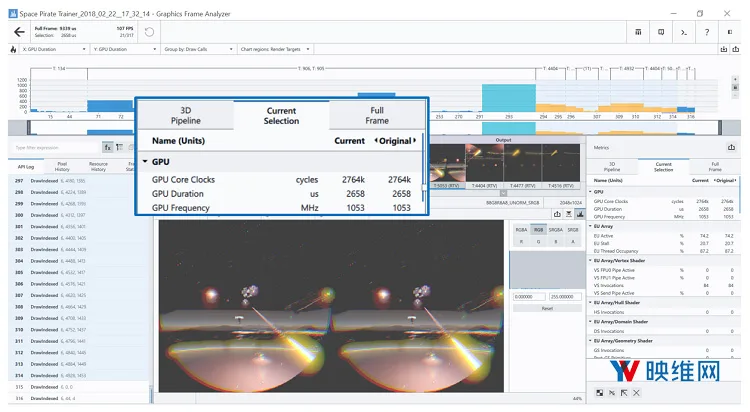Select the T:4404 (RTV) output thumbnail
Image resolution: width=750 pixels, height=412 pixels.
(x=485, y=166)
